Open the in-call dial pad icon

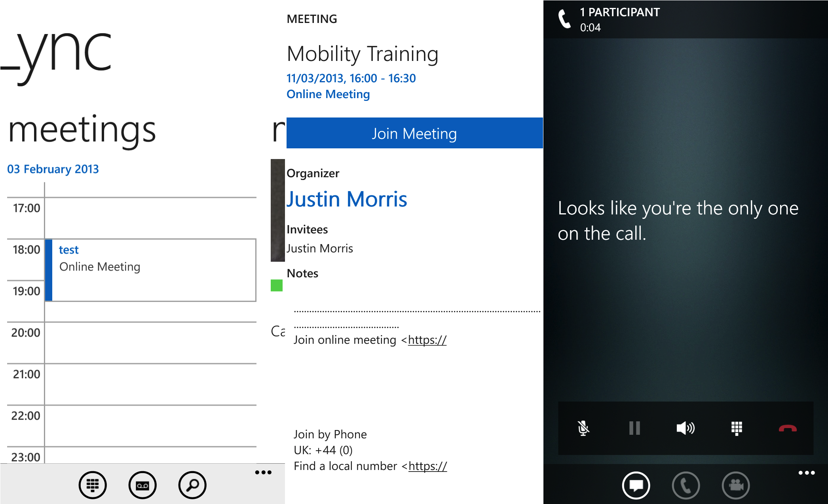coord(737,428)
